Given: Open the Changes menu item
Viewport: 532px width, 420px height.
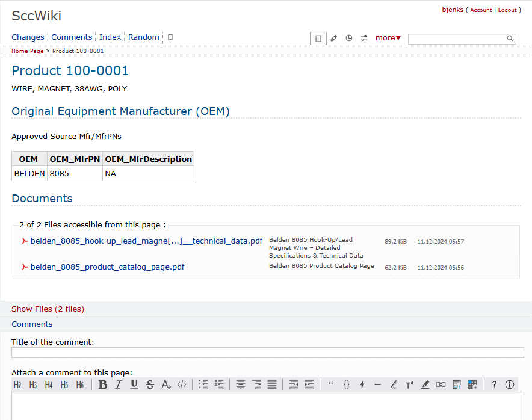Looking at the screenshot, I should pos(28,37).
